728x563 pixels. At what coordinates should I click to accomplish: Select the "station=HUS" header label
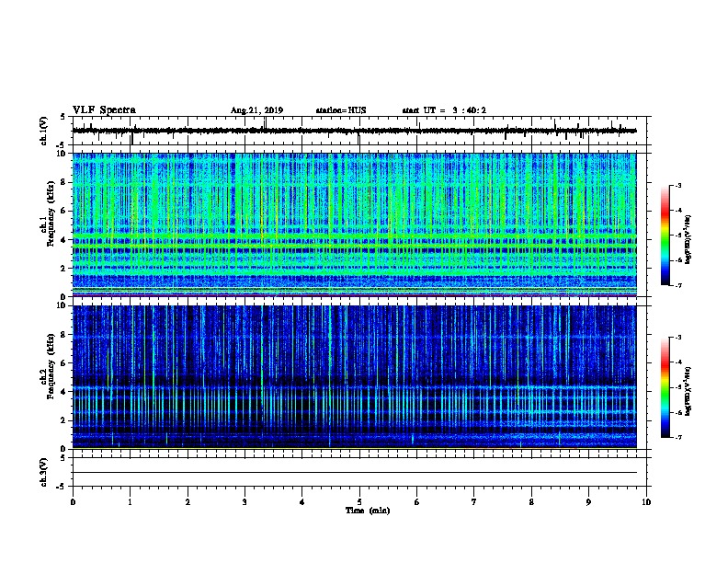click(341, 110)
